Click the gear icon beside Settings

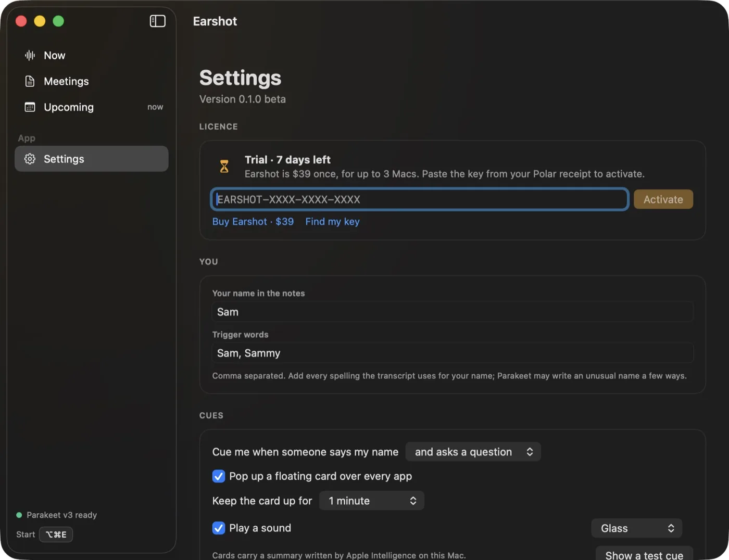tap(30, 159)
